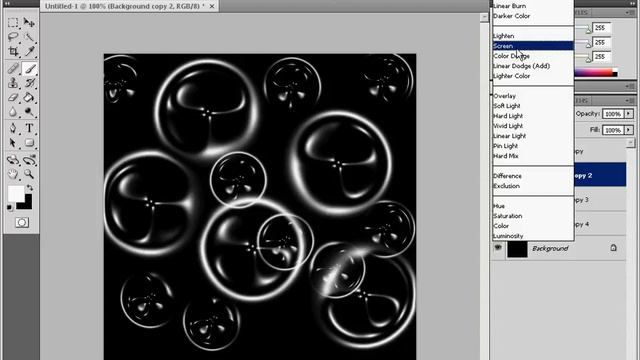Select the Eraser tool
Image resolution: width=640 pixels, height=360 pixels.
(x=13, y=98)
